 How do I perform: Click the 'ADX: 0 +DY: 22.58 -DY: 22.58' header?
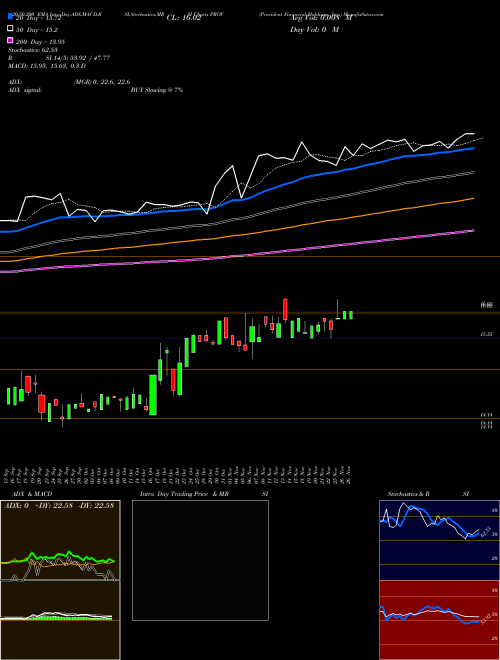click(x=59, y=506)
